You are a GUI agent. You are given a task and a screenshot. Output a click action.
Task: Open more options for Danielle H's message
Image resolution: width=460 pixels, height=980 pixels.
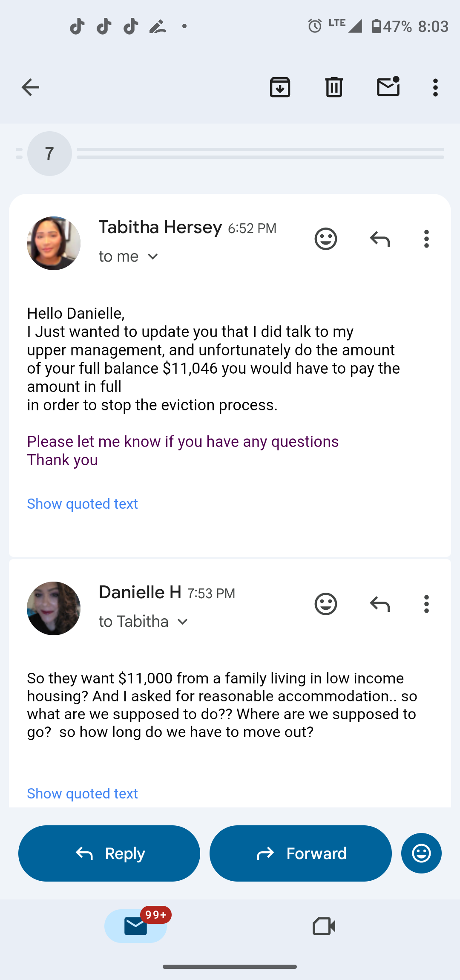coord(426,604)
